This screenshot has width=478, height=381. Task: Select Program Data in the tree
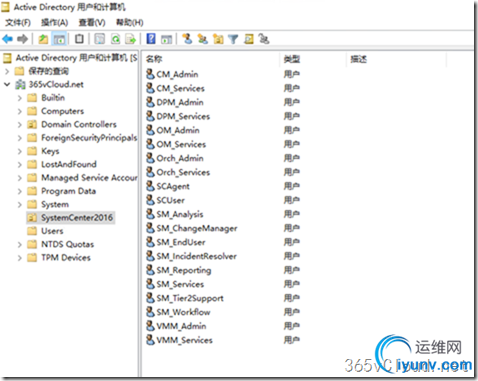(x=68, y=191)
